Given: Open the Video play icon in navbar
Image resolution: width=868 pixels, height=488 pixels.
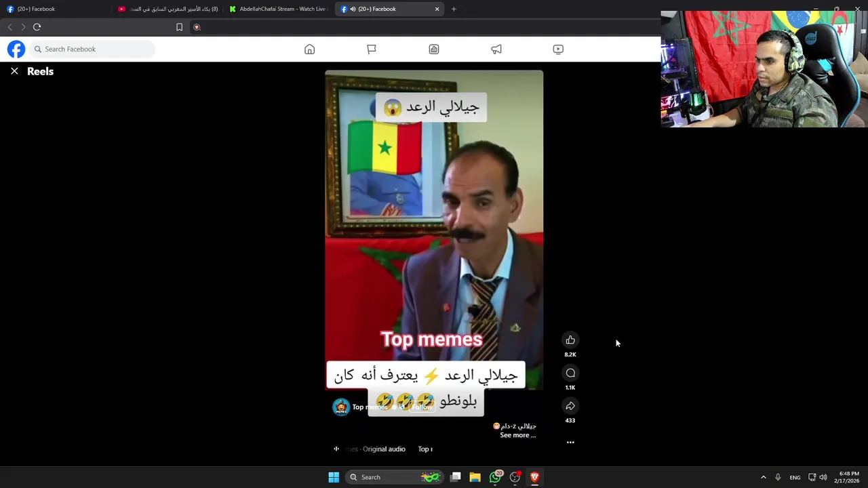Looking at the screenshot, I should tap(558, 49).
